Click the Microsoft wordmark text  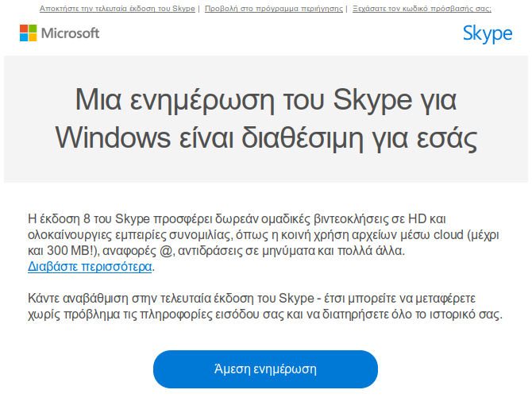(70, 33)
